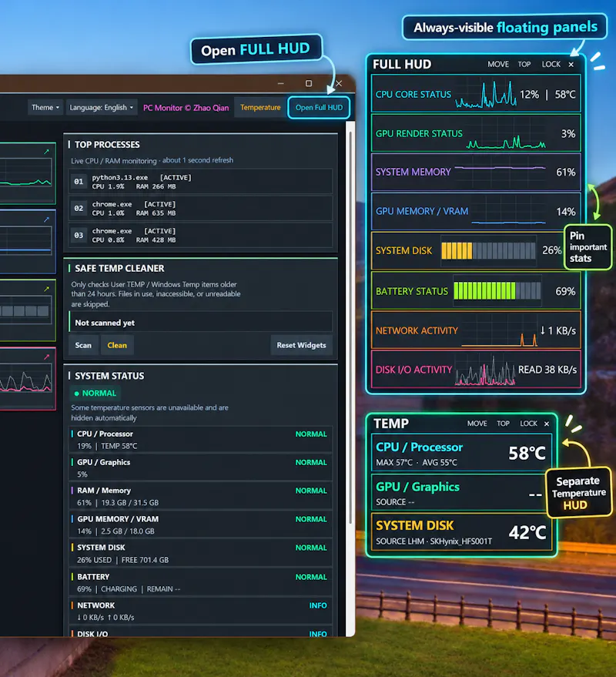Click the NETWORK ACTIVITY widget
This screenshot has height=677, width=616.
476,330
